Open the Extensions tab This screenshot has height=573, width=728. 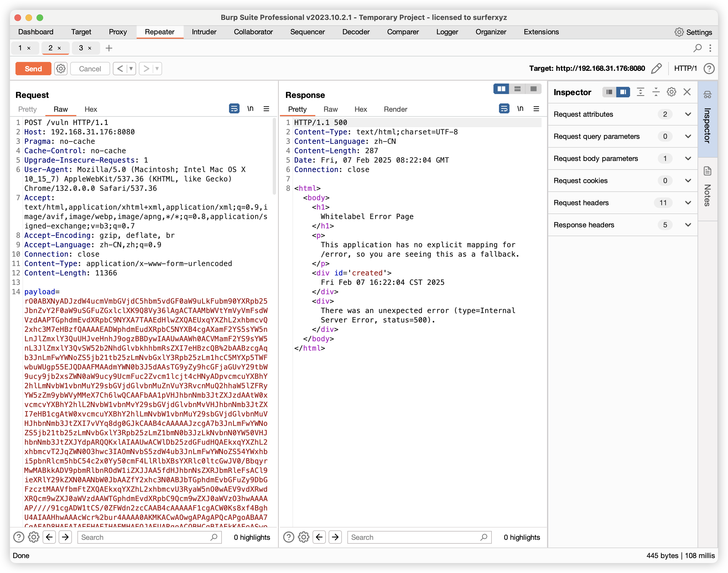(x=541, y=32)
